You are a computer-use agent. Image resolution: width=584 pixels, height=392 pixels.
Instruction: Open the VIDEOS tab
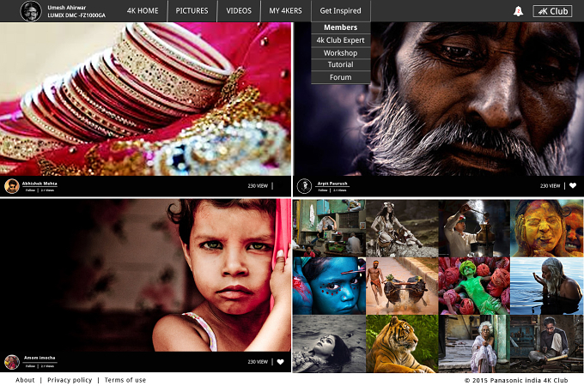pyautogui.click(x=239, y=11)
